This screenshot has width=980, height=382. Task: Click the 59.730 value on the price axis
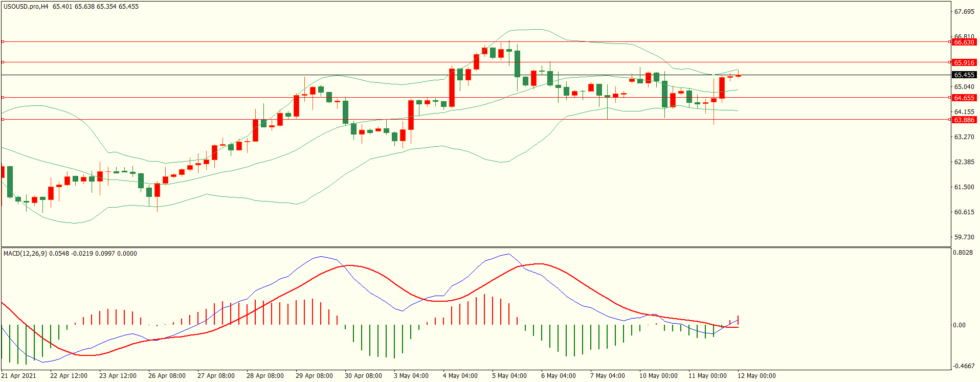point(964,237)
